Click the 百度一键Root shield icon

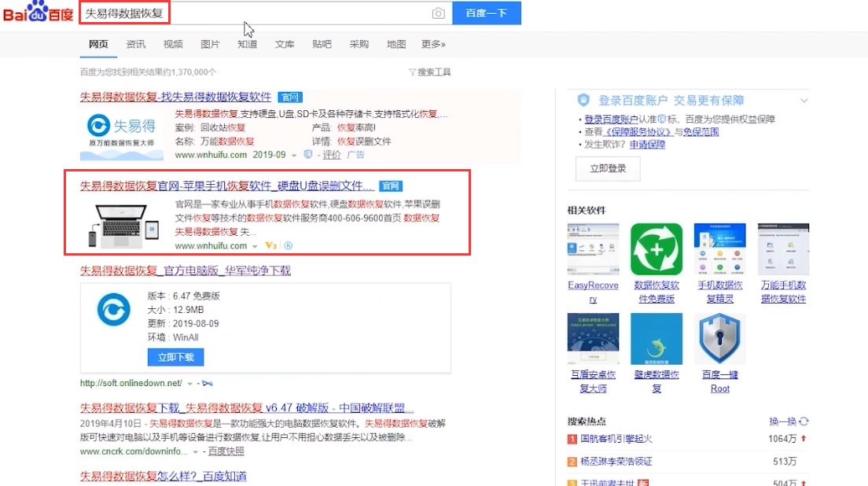719,339
